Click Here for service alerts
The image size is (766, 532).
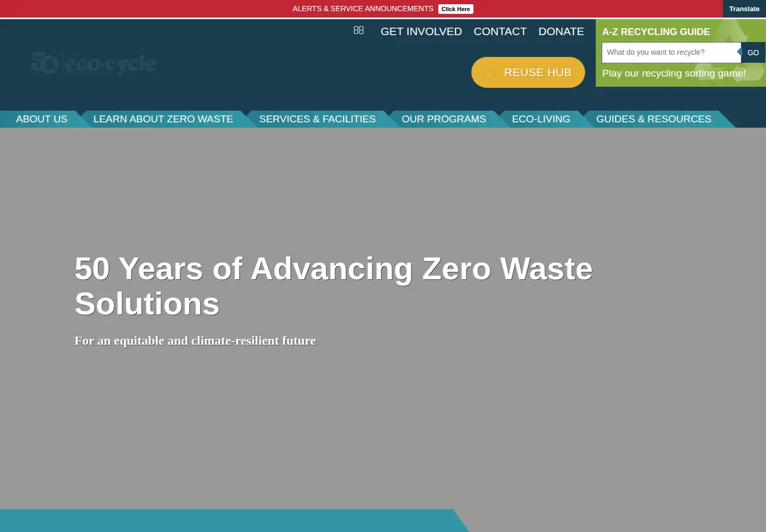456,9
